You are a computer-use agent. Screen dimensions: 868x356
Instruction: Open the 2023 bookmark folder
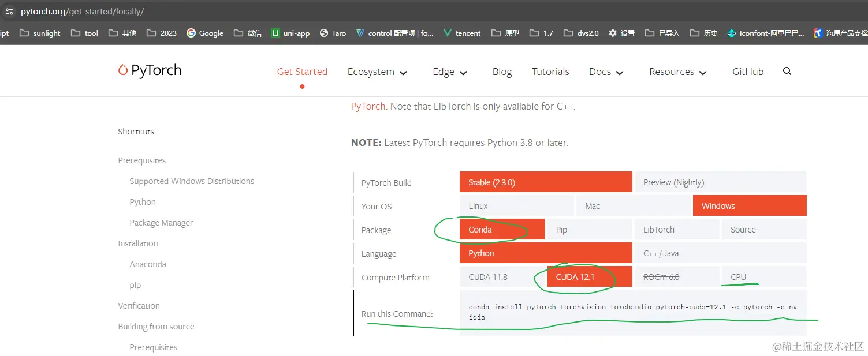161,33
